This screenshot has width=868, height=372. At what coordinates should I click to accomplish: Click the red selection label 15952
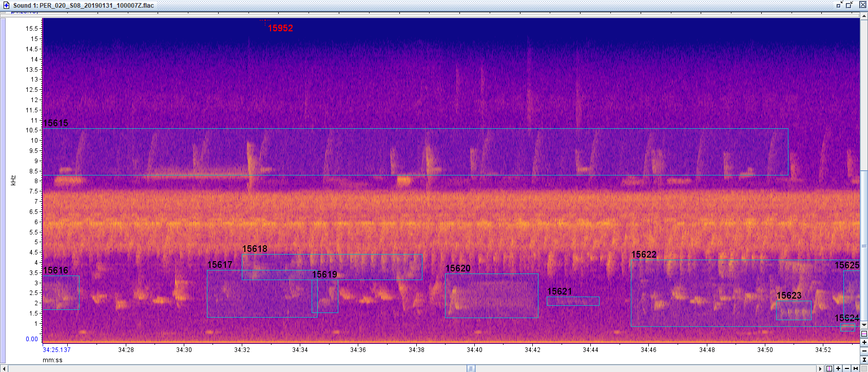(280, 28)
